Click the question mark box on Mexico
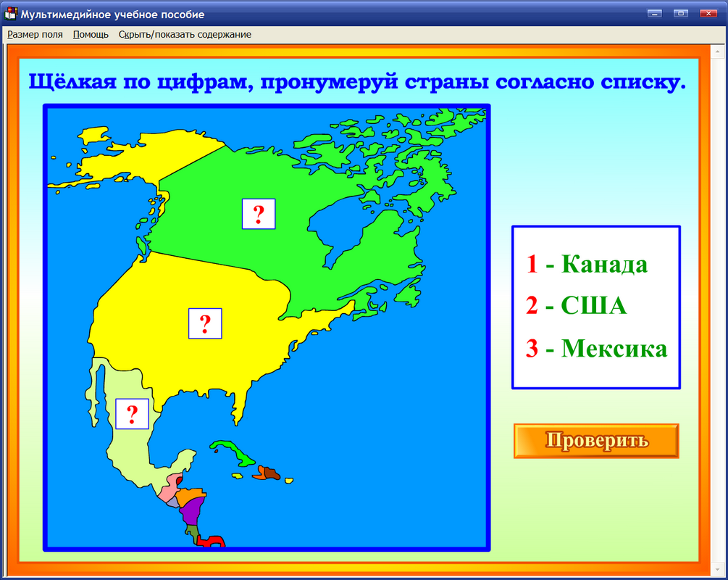This screenshot has width=728, height=580. pos(133,414)
